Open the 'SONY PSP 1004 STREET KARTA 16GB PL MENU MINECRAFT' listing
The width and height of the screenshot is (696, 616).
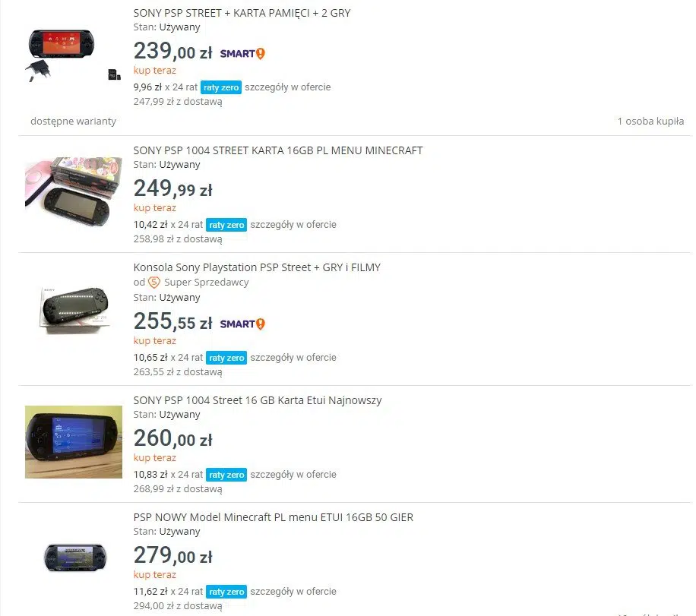tap(278, 151)
